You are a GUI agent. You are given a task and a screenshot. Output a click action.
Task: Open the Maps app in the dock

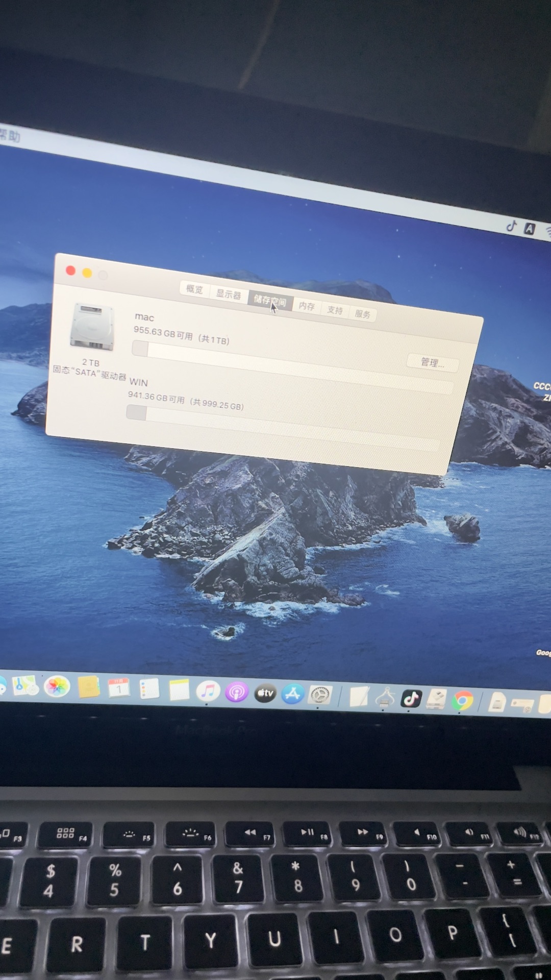click(24, 685)
